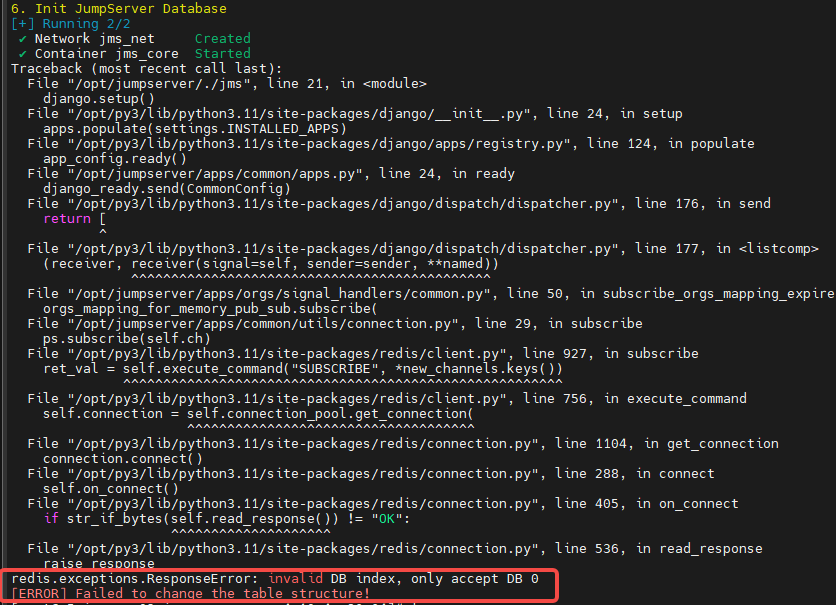
Task: Click the common/utils/connection.py line 29 entry
Action: click(335, 323)
